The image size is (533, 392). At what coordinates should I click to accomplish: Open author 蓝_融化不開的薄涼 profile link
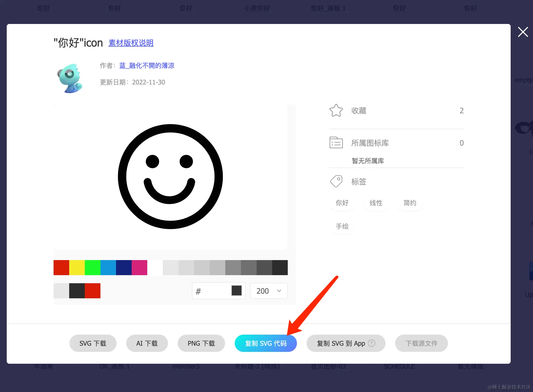pos(147,65)
